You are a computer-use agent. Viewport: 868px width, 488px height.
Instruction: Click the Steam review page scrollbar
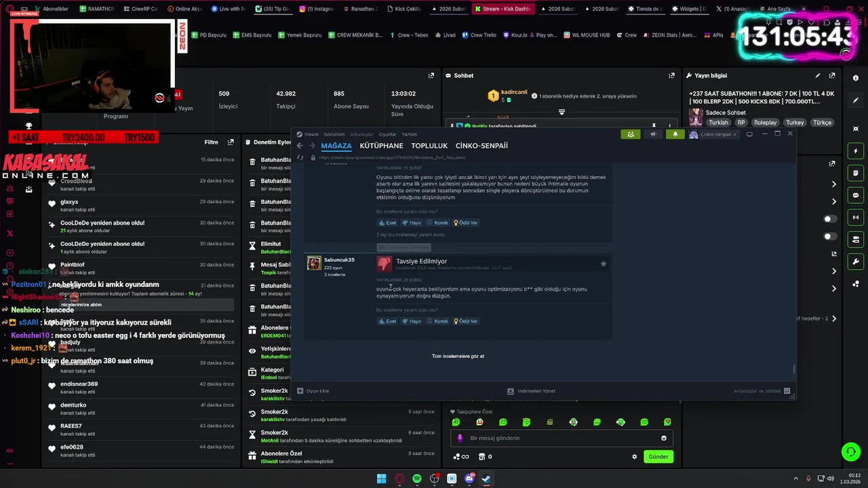(x=793, y=369)
